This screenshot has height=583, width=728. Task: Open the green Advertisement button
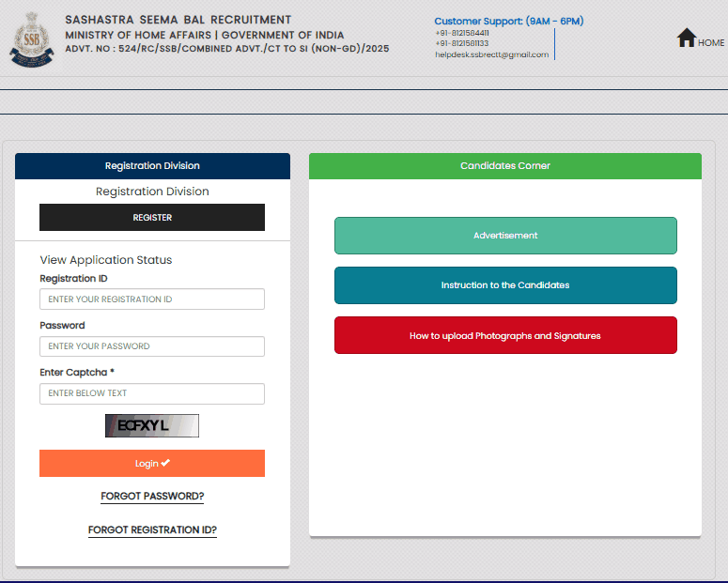[x=505, y=236]
